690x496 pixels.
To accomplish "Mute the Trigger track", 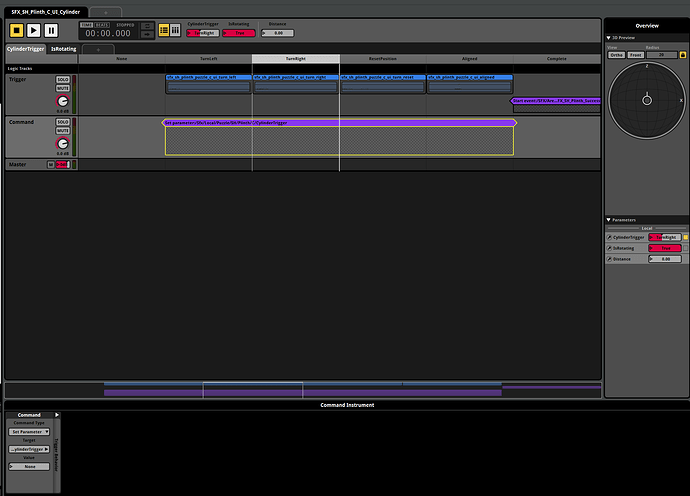I will 62,88.
